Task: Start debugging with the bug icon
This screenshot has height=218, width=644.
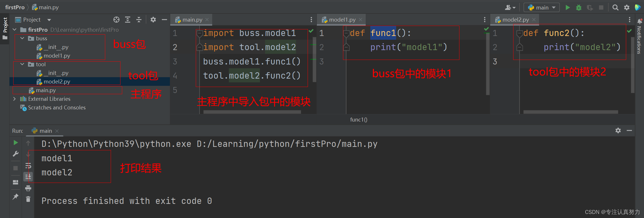Action: tap(579, 7)
